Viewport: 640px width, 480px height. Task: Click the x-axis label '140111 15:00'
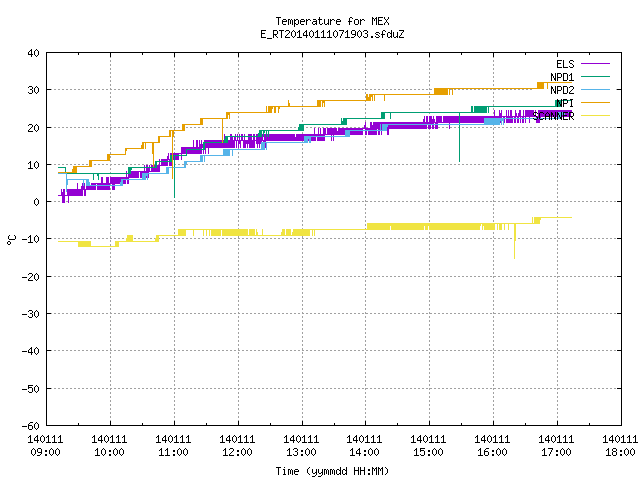pos(429,446)
